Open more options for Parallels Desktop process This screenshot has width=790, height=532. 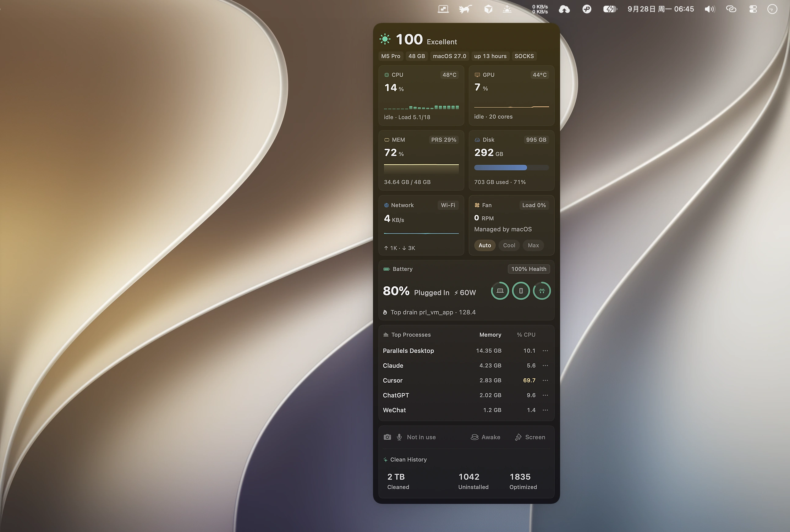[545, 350]
